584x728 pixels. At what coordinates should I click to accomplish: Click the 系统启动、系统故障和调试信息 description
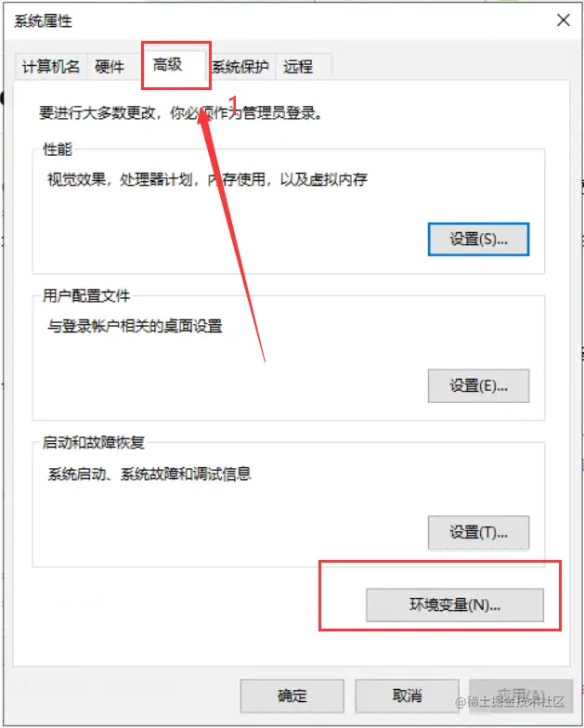[149, 474]
